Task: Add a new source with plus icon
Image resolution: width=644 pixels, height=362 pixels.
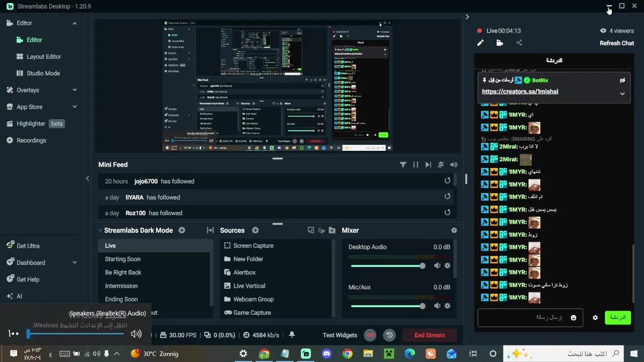Action: pos(255,230)
